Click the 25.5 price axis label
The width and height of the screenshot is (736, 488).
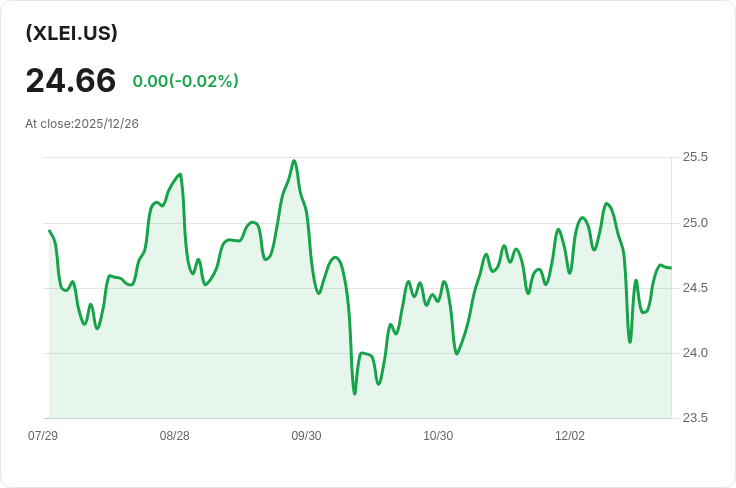click(x=695, y=157)
